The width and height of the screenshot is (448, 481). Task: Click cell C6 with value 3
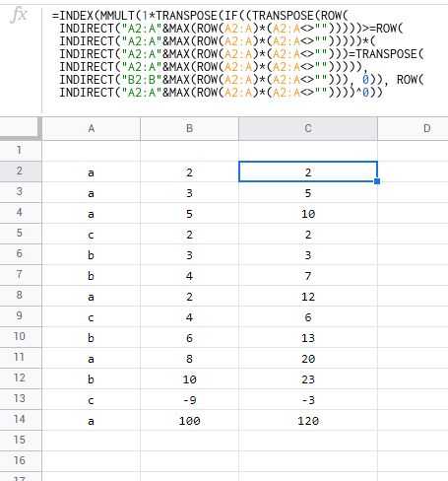point(308,254)
